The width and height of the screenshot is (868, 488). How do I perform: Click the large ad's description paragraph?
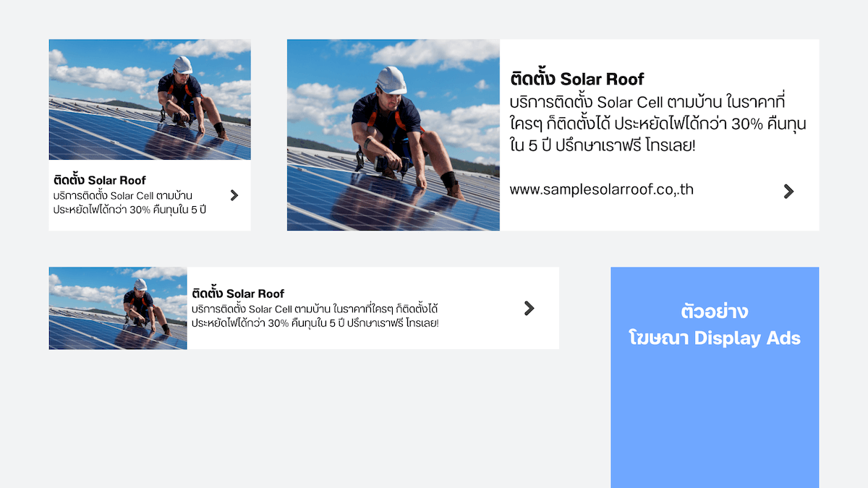(x=657, y=123)
